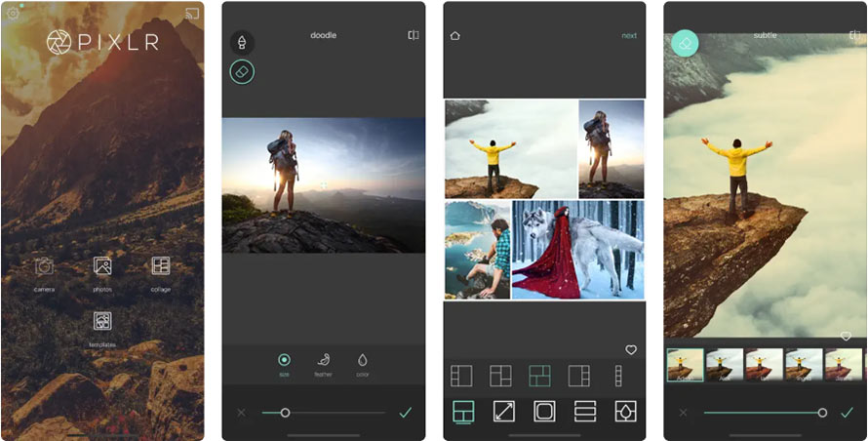Start a new collage from the home screen

[x=160, y=267]
